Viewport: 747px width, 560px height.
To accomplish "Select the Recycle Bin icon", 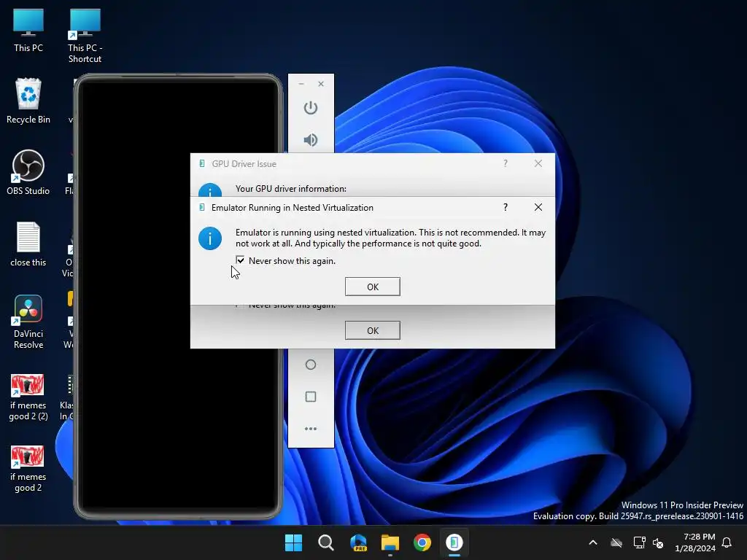I will coord(28,101).
